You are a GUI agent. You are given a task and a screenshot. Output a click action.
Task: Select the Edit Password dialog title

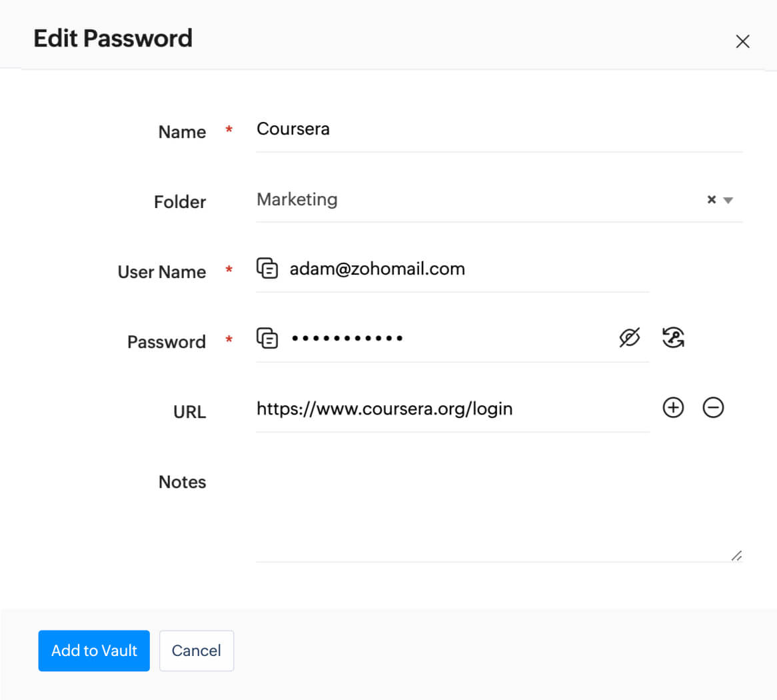pos(112,39)
